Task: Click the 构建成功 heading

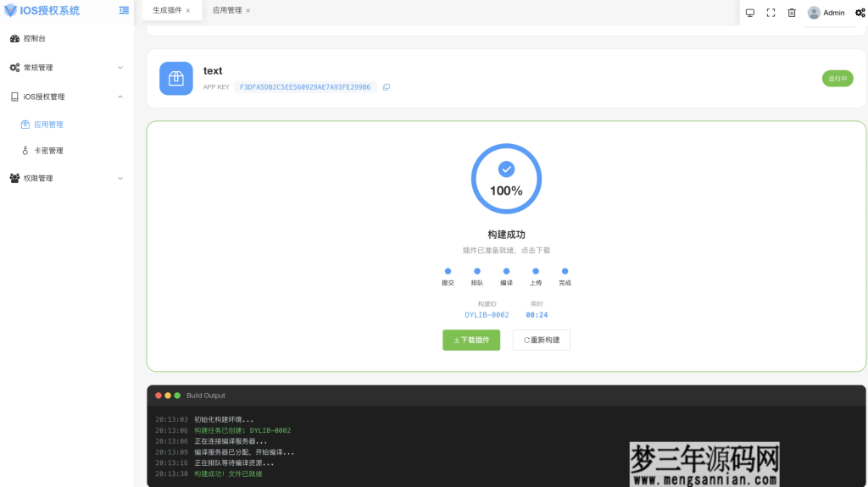Action: coord(506,235)
